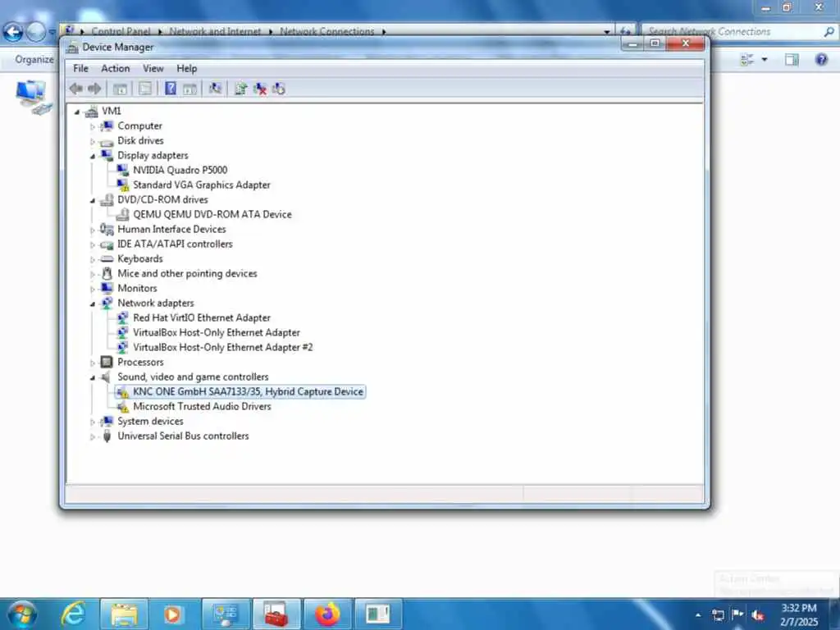The height and width of the screenshot is (630, 840).
Task: Select Standard VGA Graphics Adapter
Action: pyautogui.click(x=202, y=185)
